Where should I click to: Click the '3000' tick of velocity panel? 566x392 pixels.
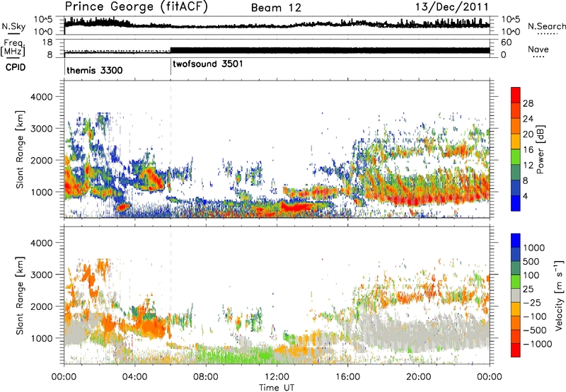41,275
